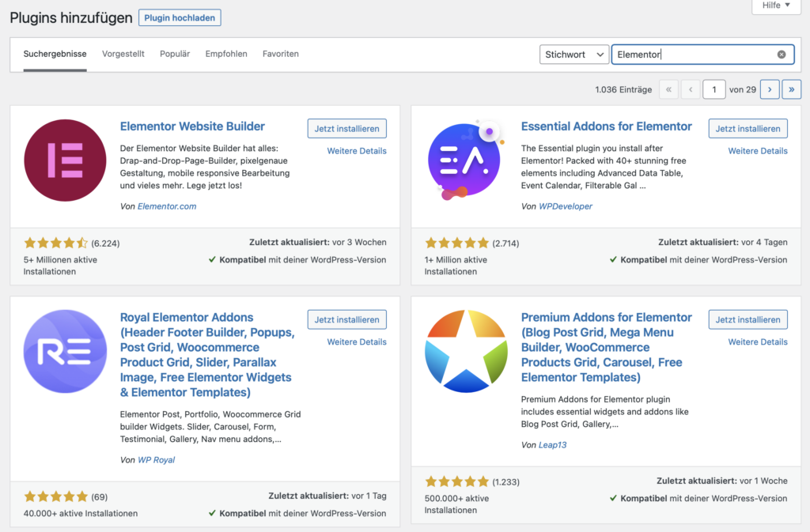Expand the Hilfe help panel

click(776, 6)
